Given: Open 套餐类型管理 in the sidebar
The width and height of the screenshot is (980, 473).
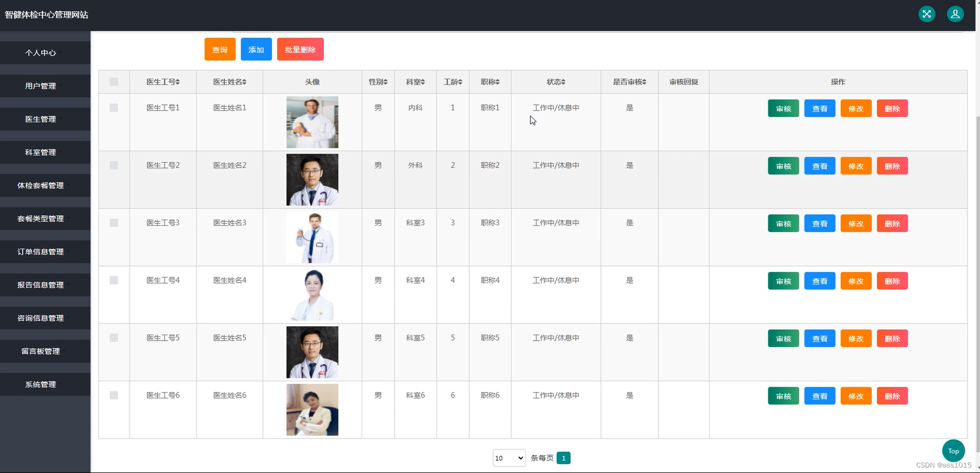Looking at the screenshot, I should pyautogui.click(x=45, y=219).
